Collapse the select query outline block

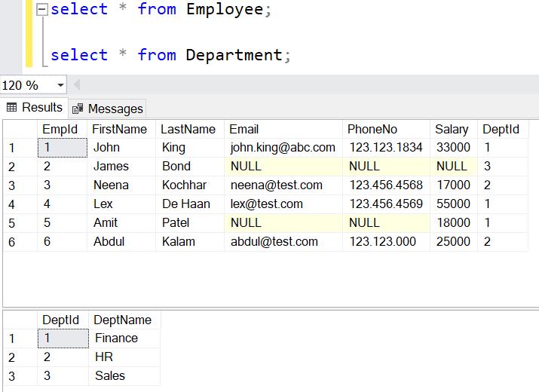pos(42,10)
